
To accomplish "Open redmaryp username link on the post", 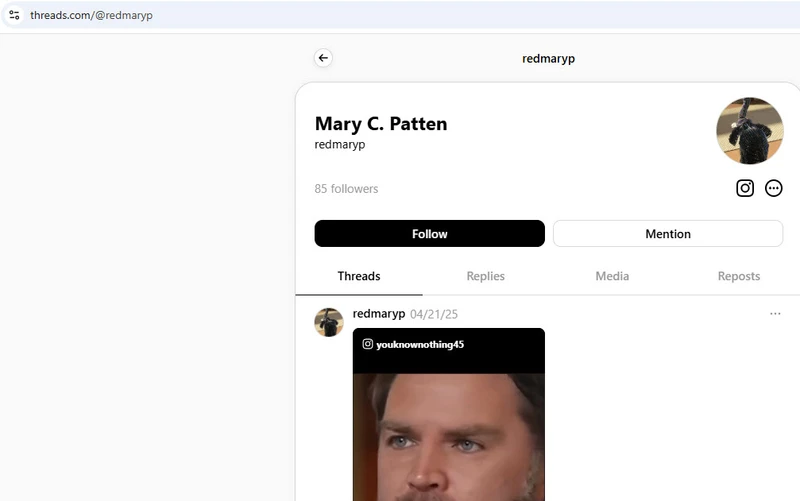I will pyautogui.click(x=379, y=314).
